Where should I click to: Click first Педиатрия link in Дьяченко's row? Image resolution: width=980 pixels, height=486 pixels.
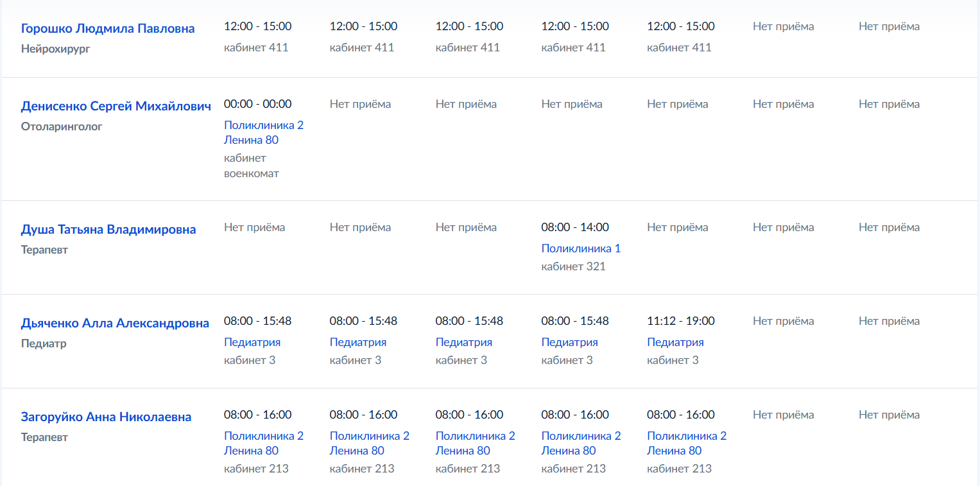coord(252,342)
